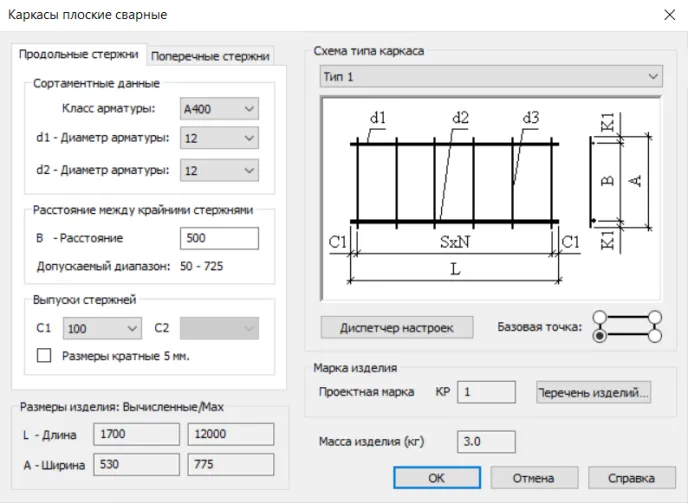Screen dimensions: 688x503
Task: Open the Перечень изделий list
Action: tap(594, 392)
